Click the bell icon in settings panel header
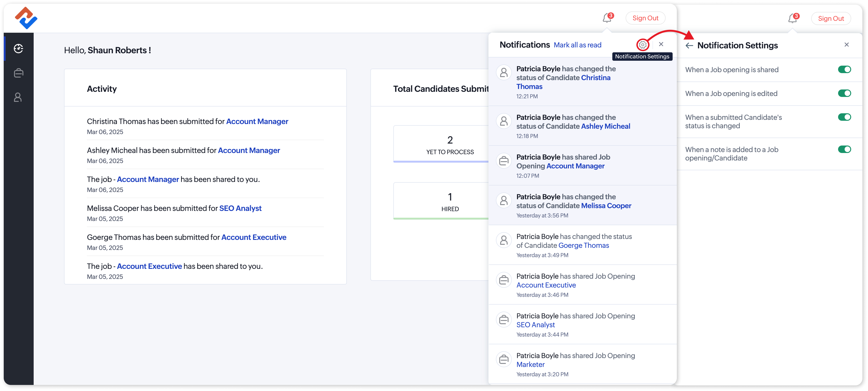868x391 pixels. (x=792, y=19)
